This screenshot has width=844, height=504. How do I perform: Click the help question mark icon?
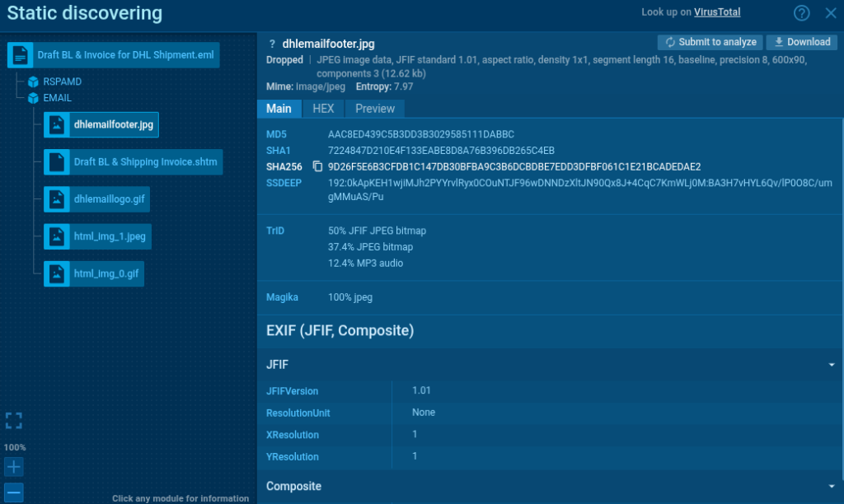[x=802, y=13]
